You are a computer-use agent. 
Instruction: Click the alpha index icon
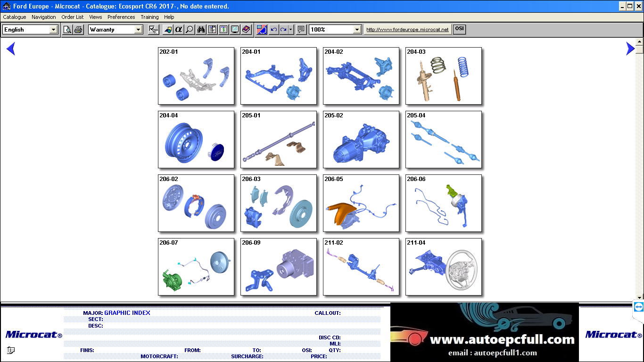[x=178, y=30]
